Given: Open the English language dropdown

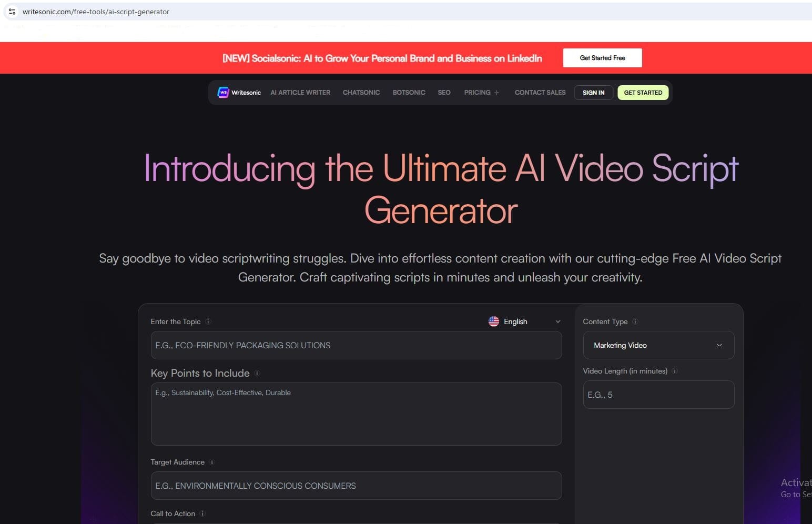Looking at the screenshot, I should click(x=557, y=321).
